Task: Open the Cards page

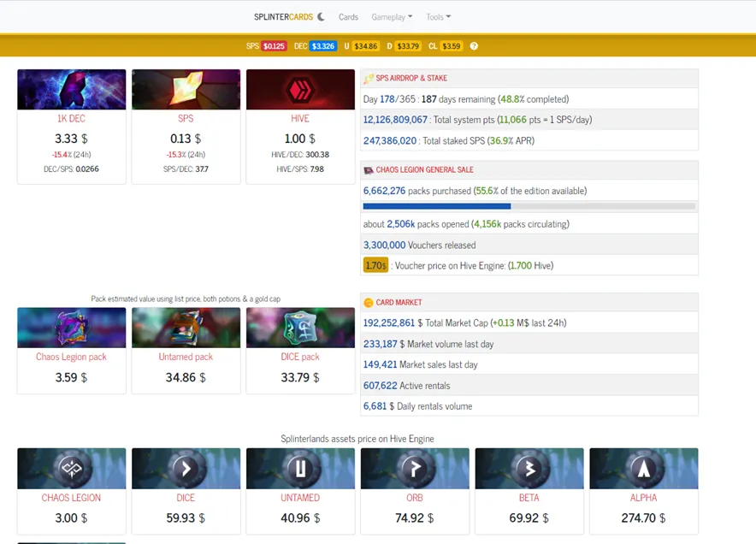Action: (348, 17)
